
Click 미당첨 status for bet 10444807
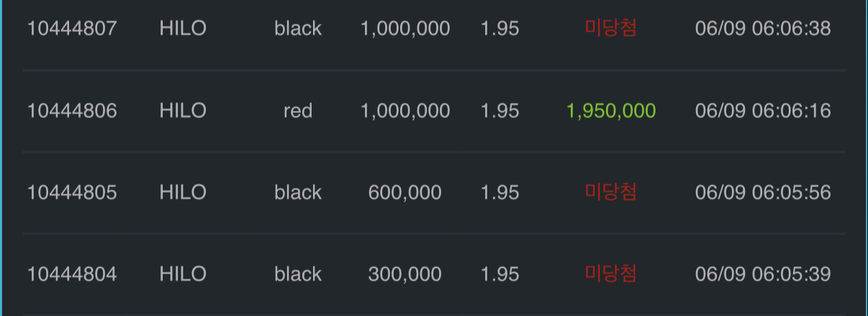point(611,29)
